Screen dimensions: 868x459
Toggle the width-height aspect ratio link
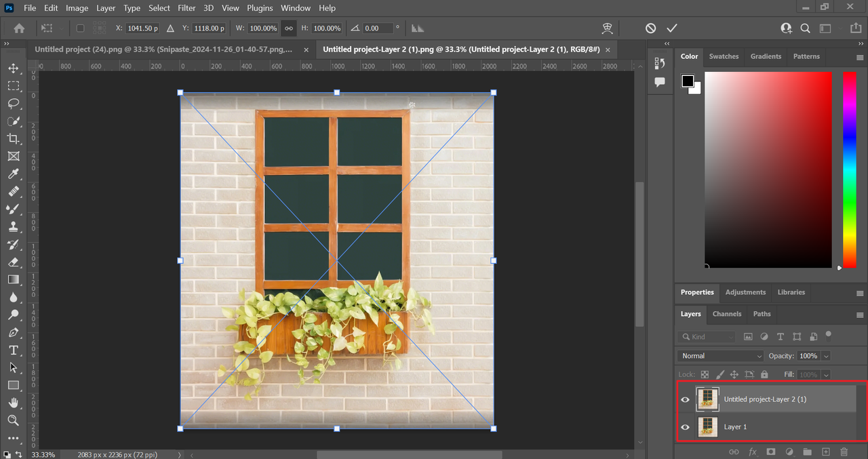pyautogui.click(x=288, y=28)
